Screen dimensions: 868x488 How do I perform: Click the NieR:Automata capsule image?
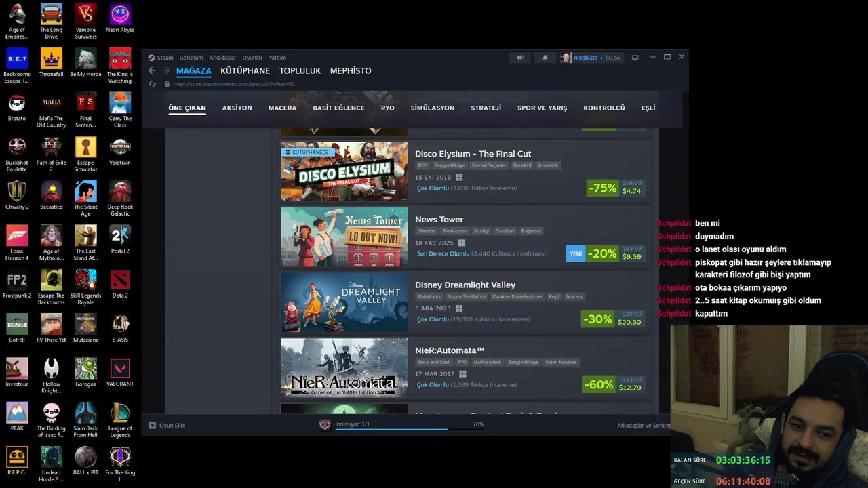coord(344,368)
